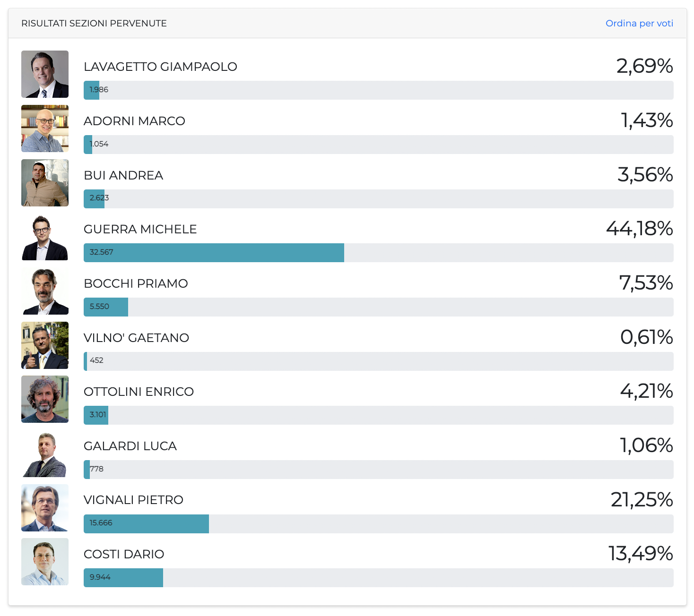Open Vilno' Gaetano's photo

click(x=45, y=345)
